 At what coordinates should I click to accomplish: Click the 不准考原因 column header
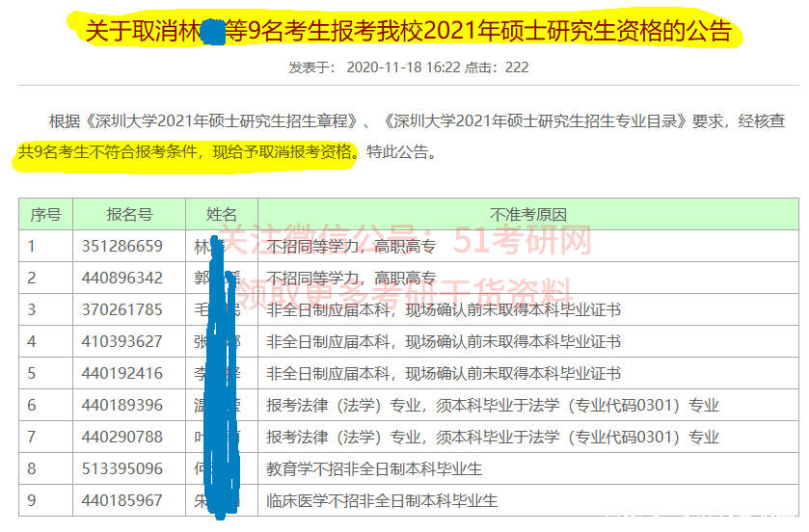527,215
